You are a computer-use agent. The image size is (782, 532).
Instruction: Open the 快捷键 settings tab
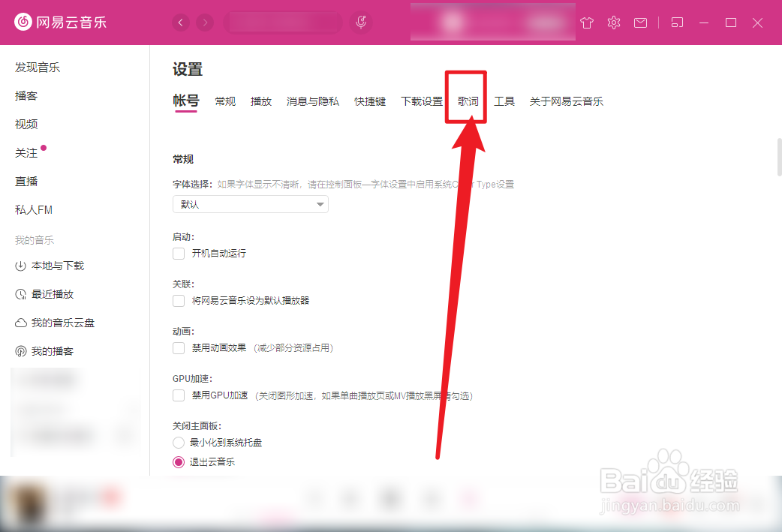click(x=370, y=101)
